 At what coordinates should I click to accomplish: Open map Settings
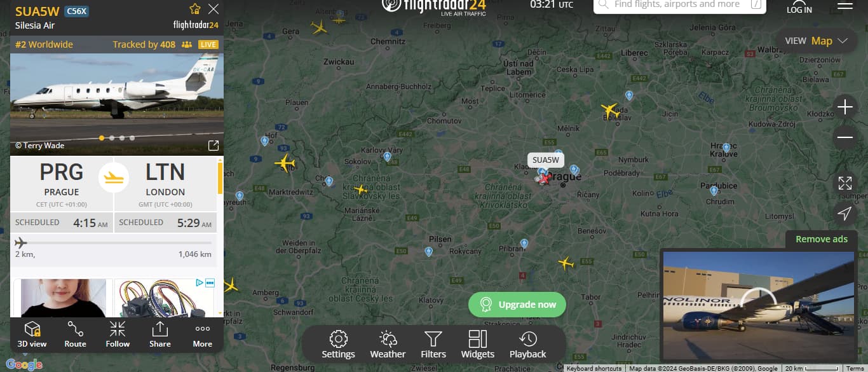coord(338,344)
